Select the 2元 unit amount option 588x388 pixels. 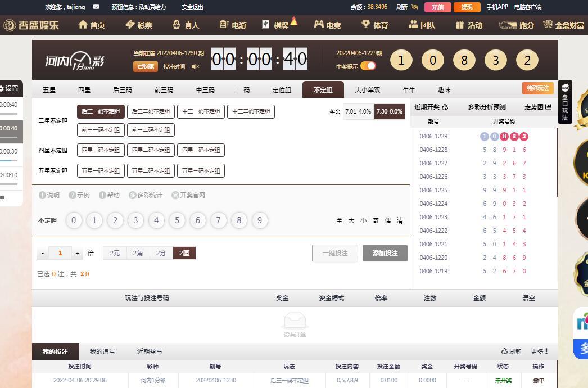click(x=115, y=253)
